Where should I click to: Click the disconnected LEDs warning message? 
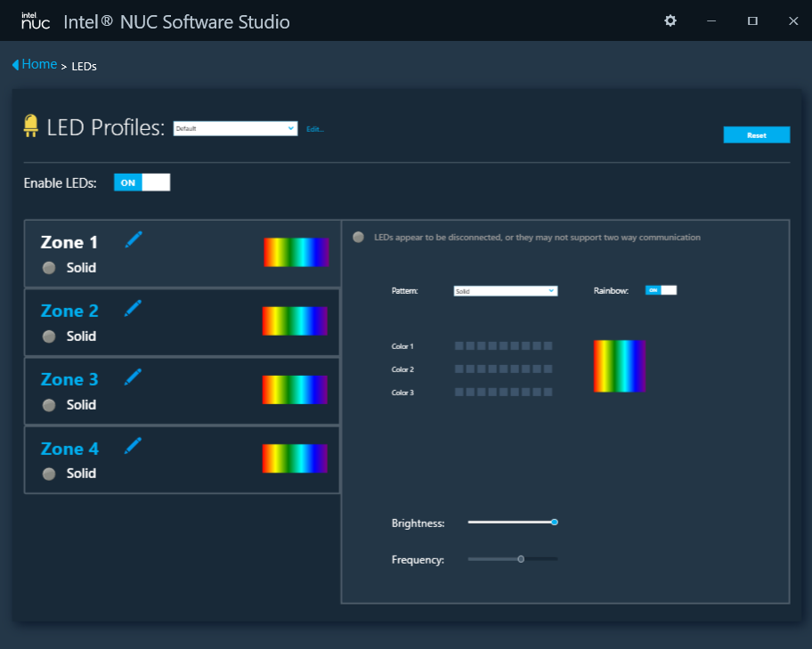click(x=537, y=237)
